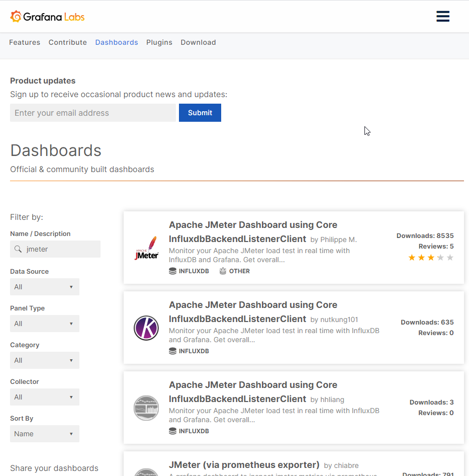The height and width of the screenshot is (476, 469).
Task: Click the INFLUXDB label on Philippe M. card
Action: click(194, 271)
